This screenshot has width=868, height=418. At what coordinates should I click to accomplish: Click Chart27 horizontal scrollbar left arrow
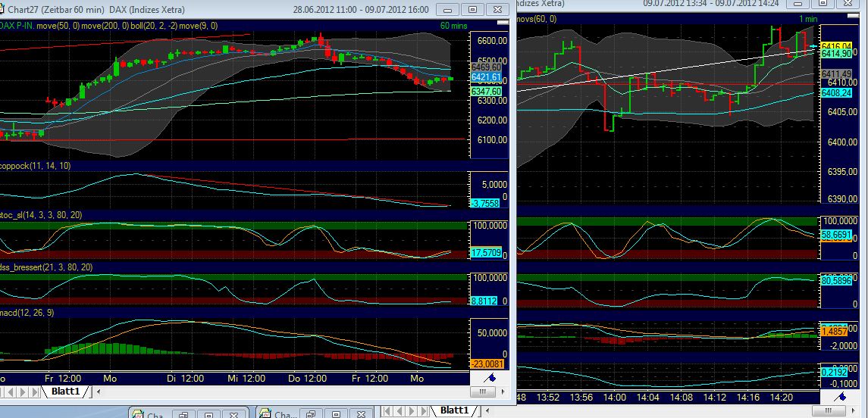point(99,391)
